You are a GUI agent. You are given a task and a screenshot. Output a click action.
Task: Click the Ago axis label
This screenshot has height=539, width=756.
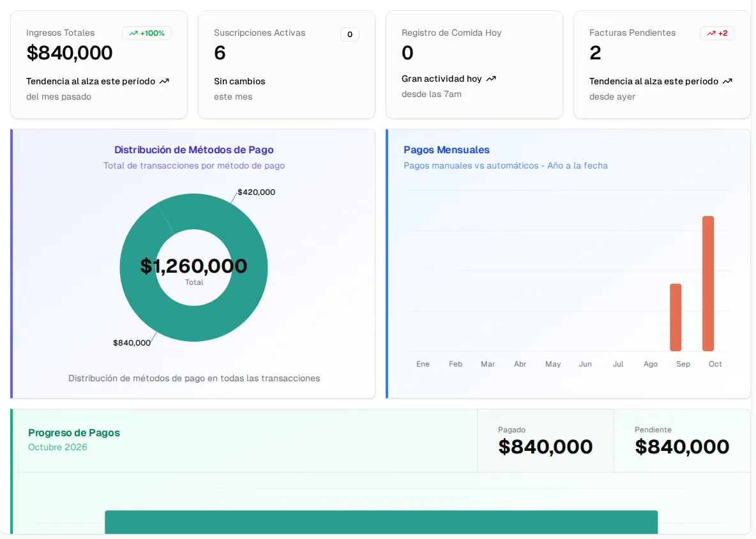[x=651, y=364]
